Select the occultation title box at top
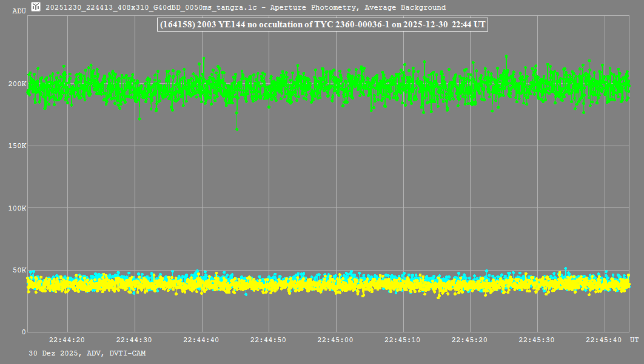The width and height of the screenshot is (644, 364). pos(321,25)
